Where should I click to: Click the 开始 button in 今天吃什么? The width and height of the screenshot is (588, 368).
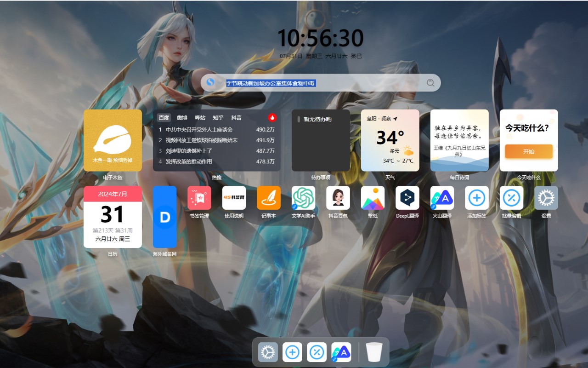pyautogui.click(x=529, y=151)
